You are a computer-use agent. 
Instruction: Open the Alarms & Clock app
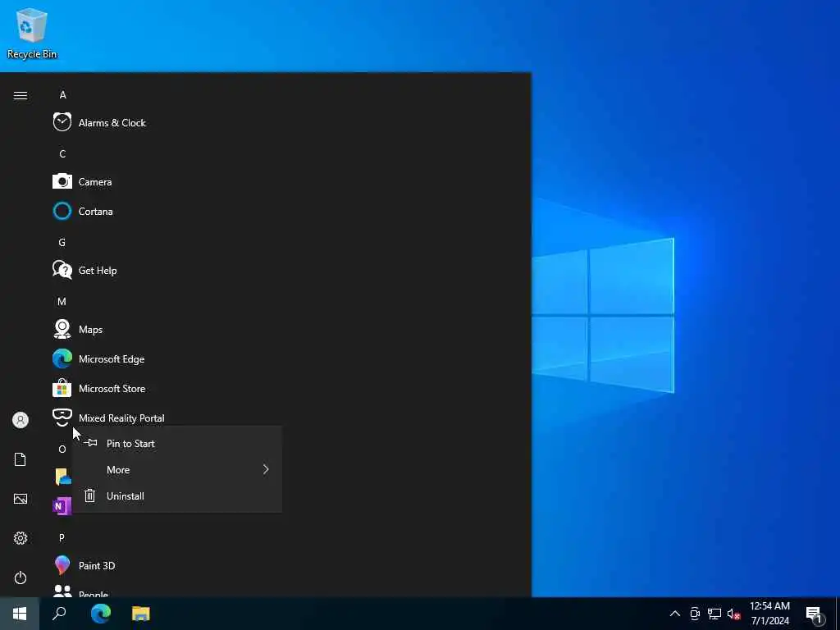[x=99, y=123]
